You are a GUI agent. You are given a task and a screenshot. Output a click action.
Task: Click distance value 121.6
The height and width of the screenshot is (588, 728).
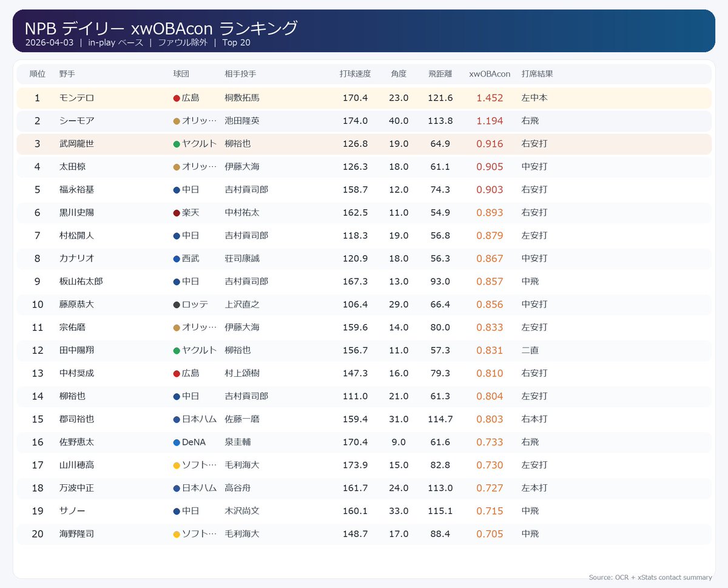click(x=441, y=98)
